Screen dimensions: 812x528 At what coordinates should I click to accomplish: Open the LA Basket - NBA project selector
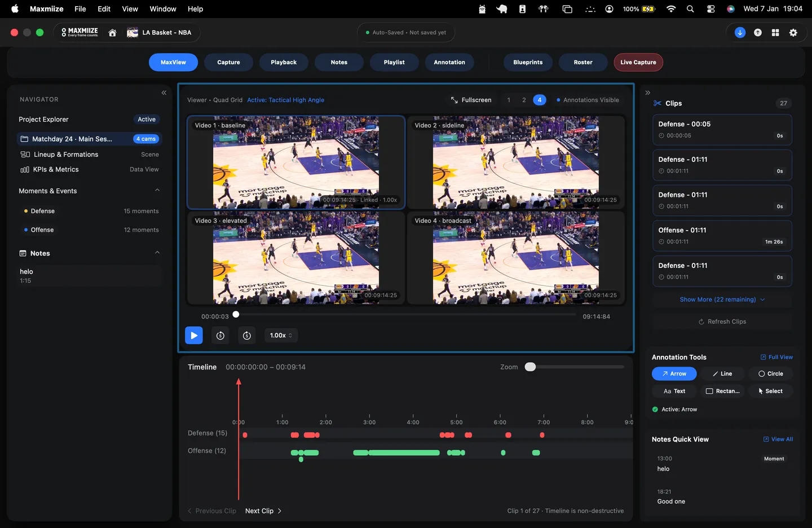click(x=160, y=33)
